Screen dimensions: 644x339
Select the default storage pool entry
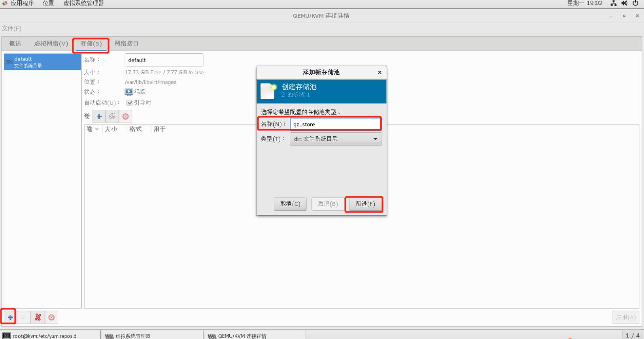(42, 62)
